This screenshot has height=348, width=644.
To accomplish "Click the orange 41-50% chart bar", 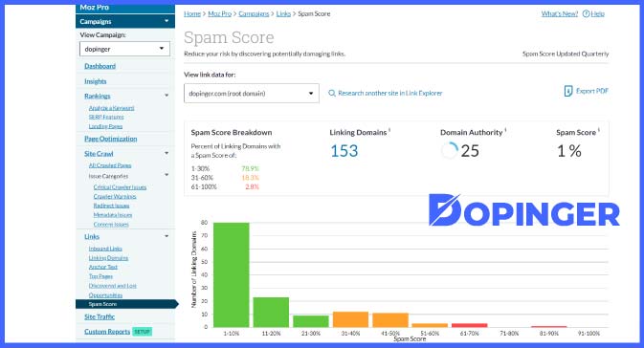I will [390, 320].
